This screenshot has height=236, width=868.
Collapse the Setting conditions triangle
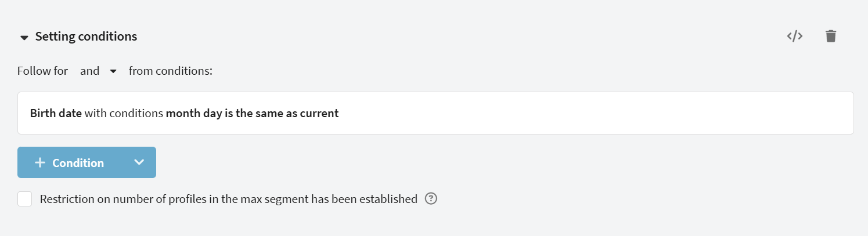click(x=24, y=38)
